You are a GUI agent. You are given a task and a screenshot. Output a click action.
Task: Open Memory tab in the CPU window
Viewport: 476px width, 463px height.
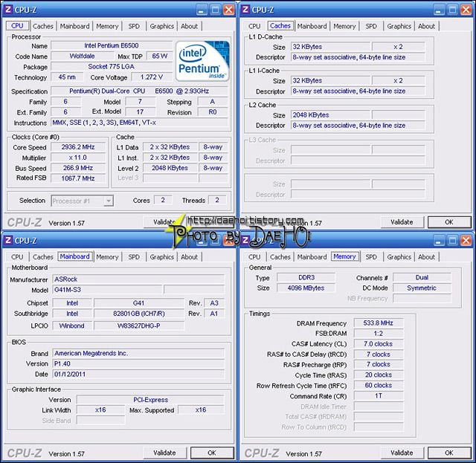click(107, 26)
